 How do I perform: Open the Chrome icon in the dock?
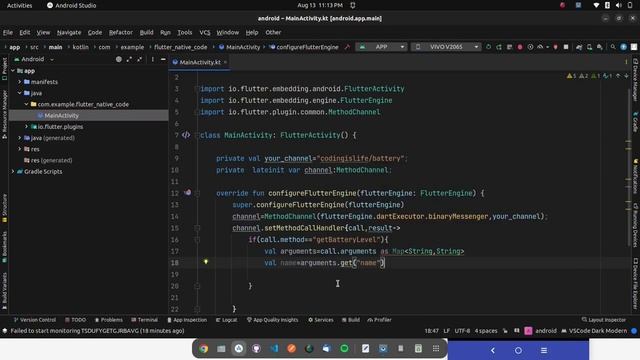click(x=204, y=349)
